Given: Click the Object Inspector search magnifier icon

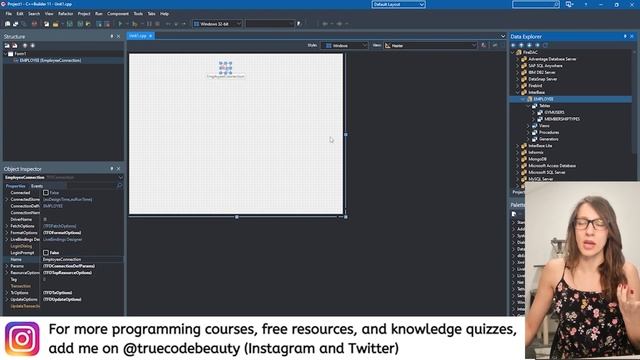Looking at the screenshot, I should [x=120, y=186].
